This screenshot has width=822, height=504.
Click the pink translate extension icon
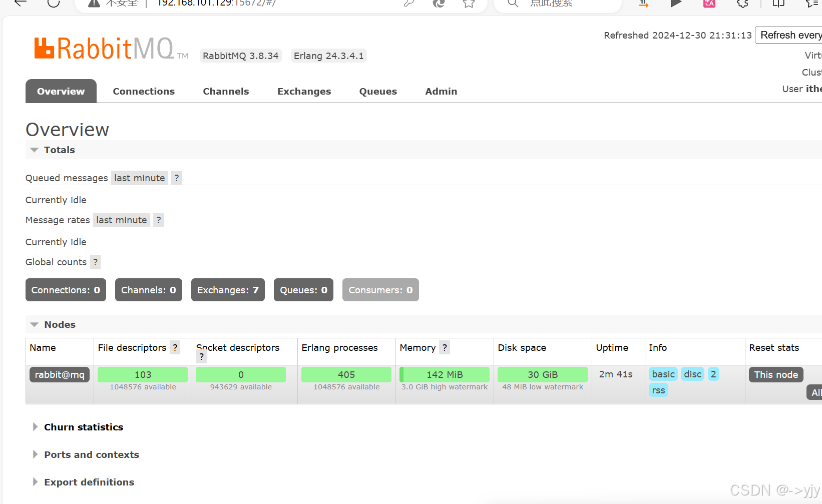[x=709, y=3]
